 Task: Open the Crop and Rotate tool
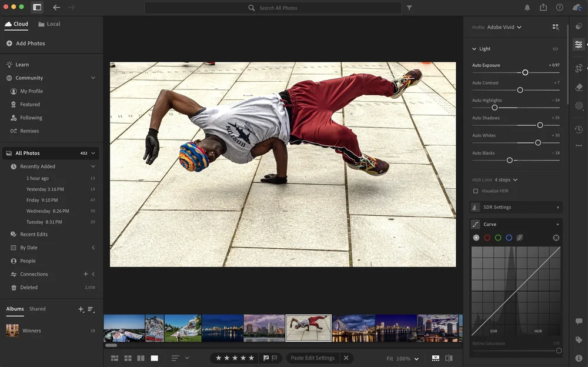point(579,69)
